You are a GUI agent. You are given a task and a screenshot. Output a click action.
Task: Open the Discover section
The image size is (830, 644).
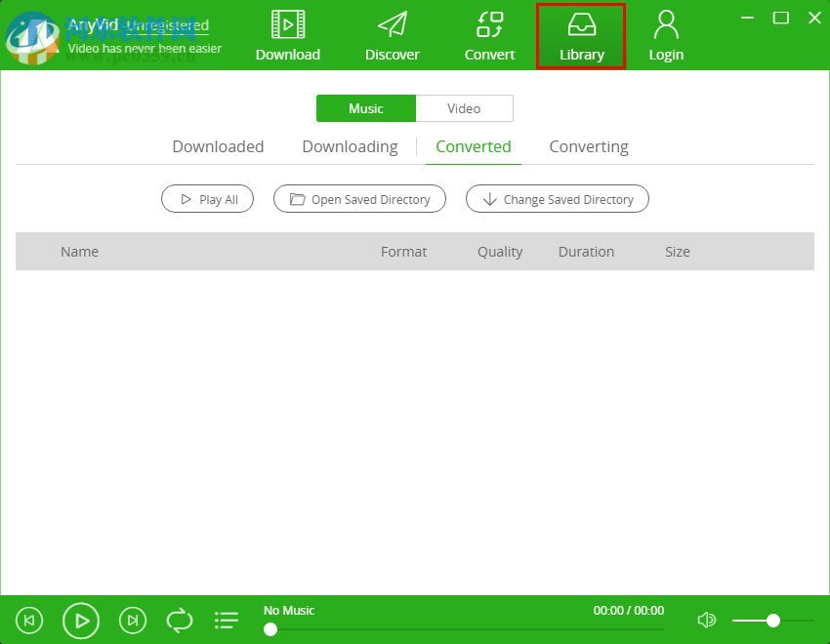click(392, 36)
